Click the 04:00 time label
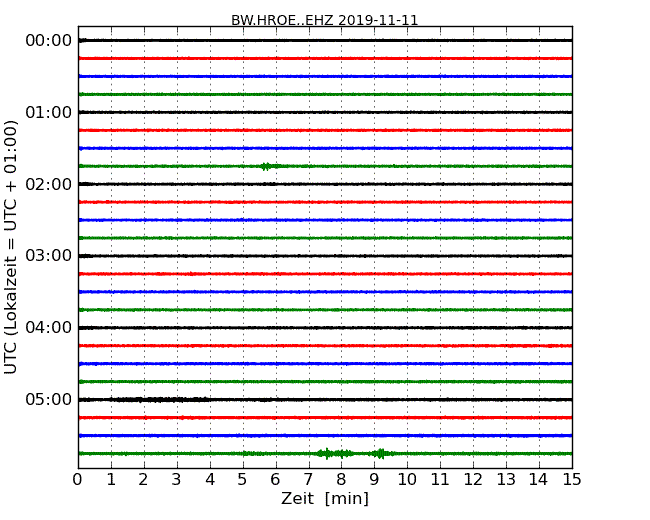Screen dimensions: 650x520 pyautogui.click(x=49, y=328)
